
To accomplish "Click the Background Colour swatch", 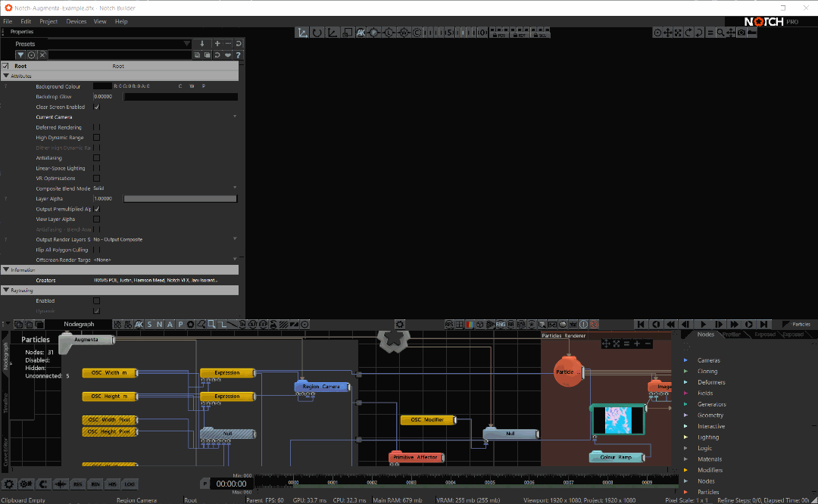I will pyautogui.click(x=102, y=86).
